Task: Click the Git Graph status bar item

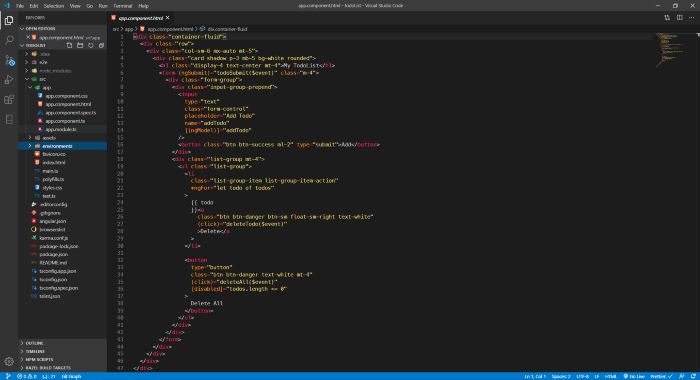Action: 71,376
